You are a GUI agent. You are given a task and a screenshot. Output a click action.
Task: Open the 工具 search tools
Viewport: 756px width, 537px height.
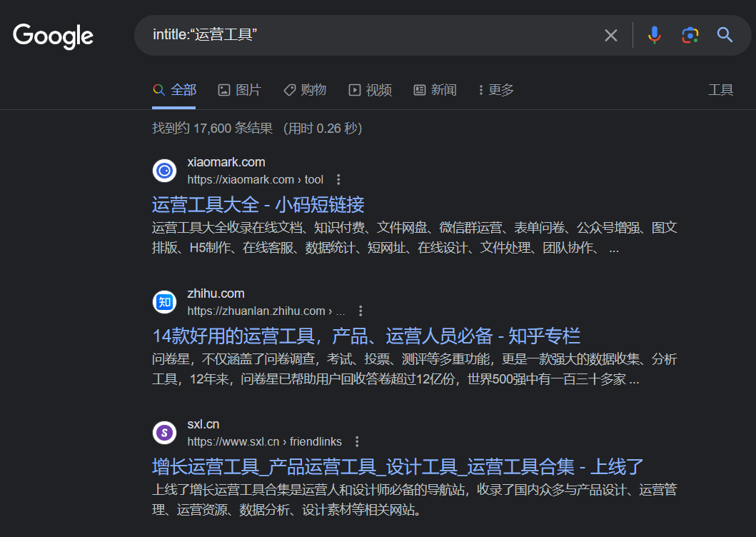click(721, 90)
